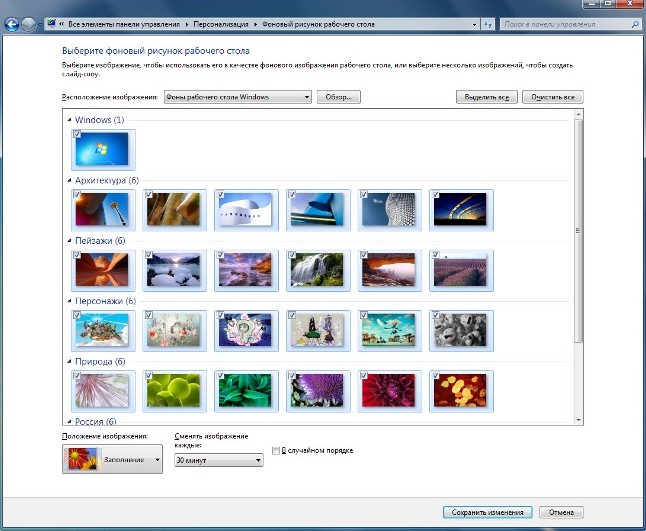
Task: Select the waterfall landscape wallpaper
Action: click(x=317, y=269)
